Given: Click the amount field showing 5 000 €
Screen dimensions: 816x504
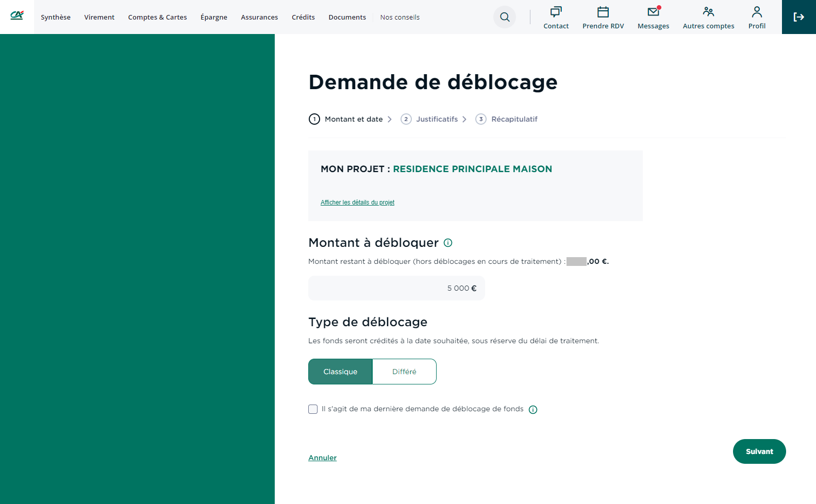Looking at the screenshot, I should tap(396, 288).
